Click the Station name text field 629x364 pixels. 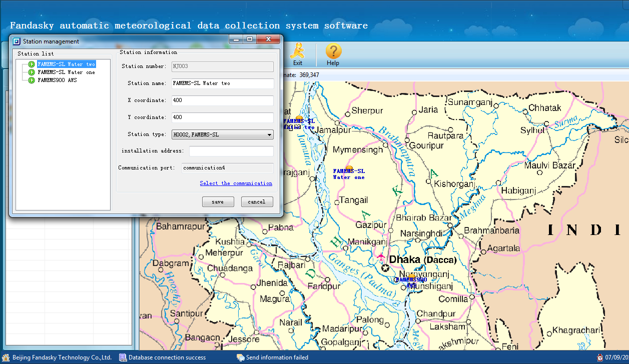tap(223, 83)
